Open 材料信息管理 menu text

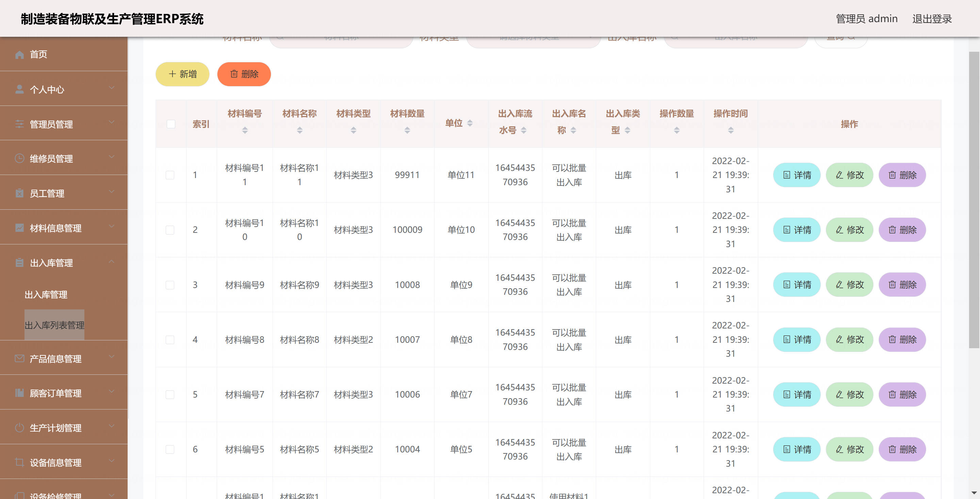pos(55,228)
